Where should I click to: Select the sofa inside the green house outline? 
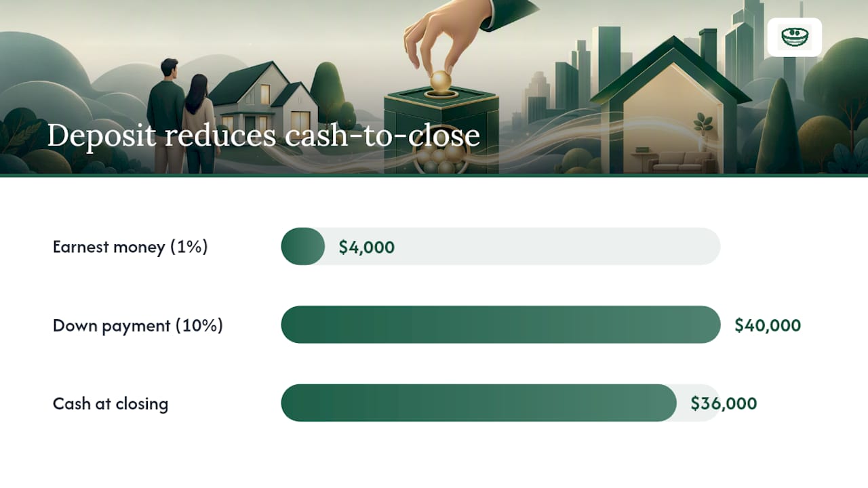680,161
